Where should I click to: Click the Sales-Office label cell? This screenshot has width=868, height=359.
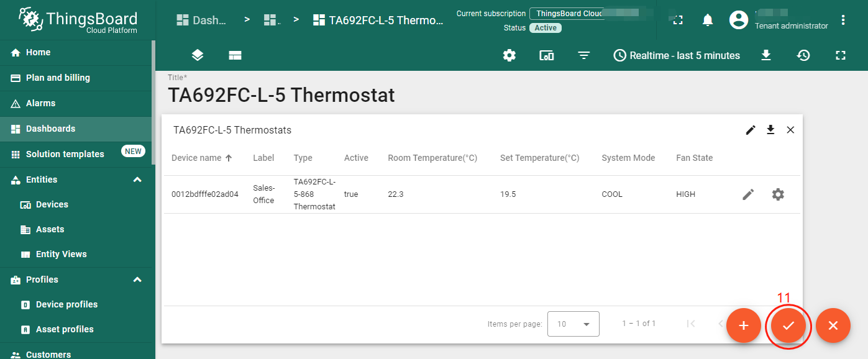tap(263, 194)
